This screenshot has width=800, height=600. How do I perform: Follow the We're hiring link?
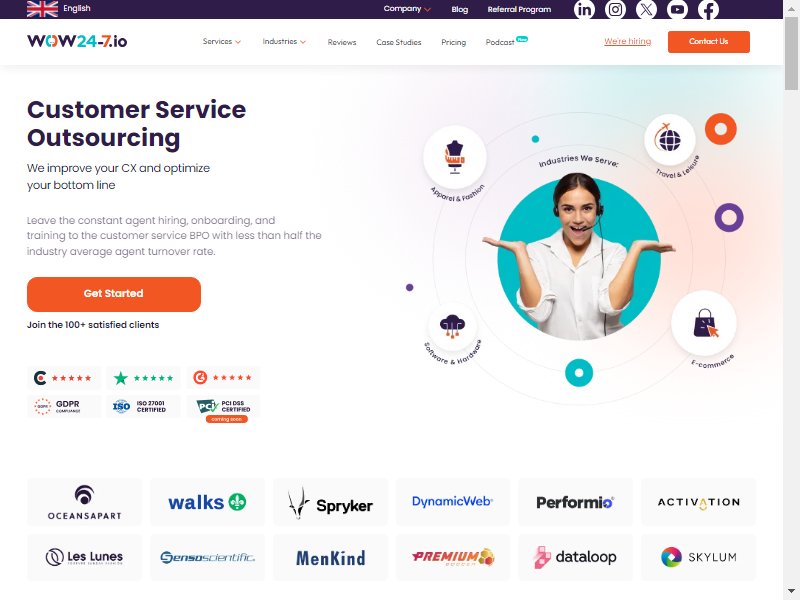pos(628,41)
